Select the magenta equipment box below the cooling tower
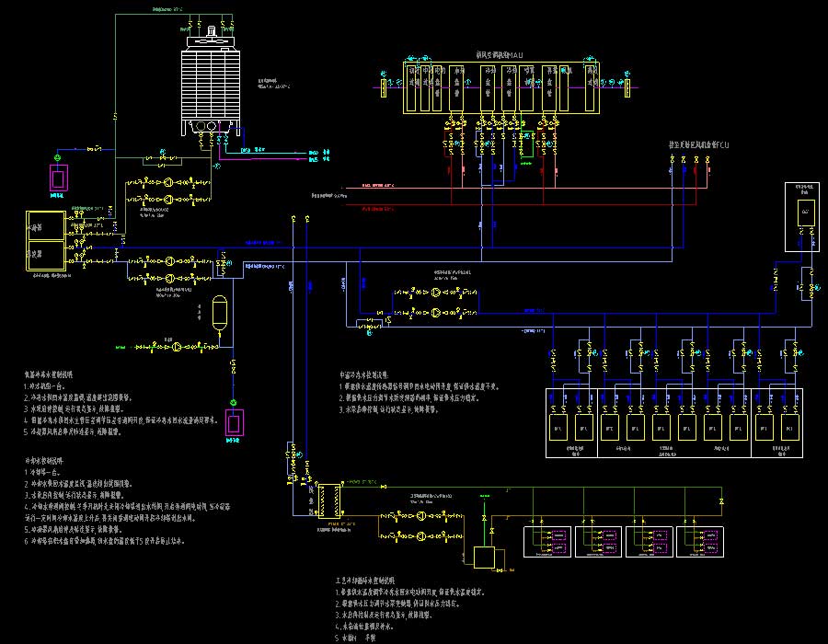828x644 pixels. pyautogui.click(x=59, y=175)
